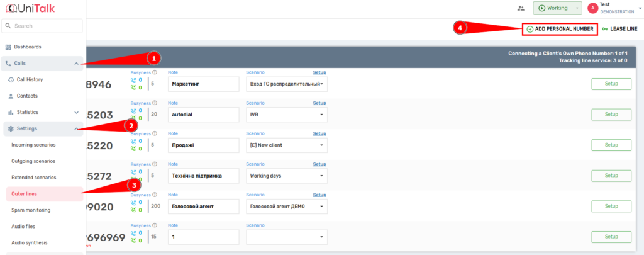
Task: Click Setup link above Голосовой агент scenario
Action: pos(319,195)
